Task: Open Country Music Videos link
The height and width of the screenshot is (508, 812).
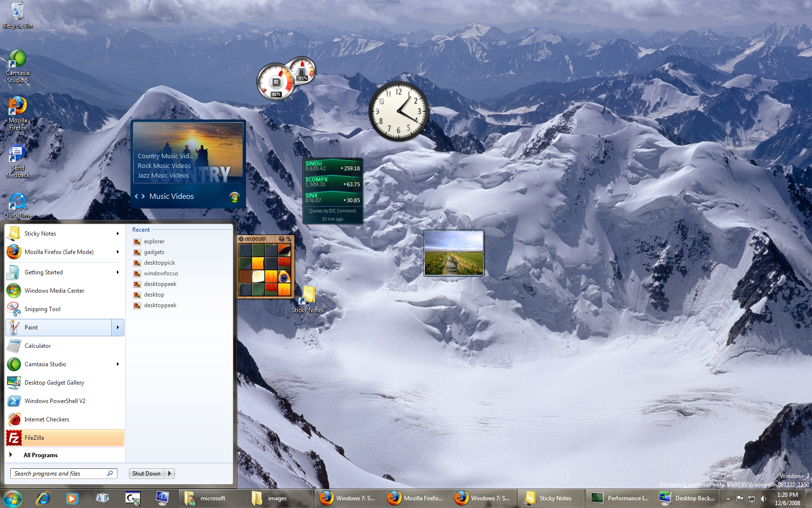Action: (165, 156)
